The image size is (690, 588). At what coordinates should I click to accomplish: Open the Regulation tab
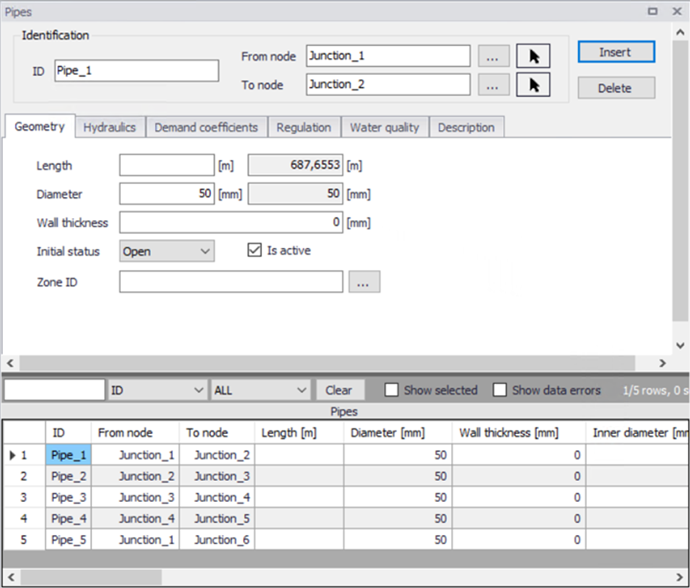304,128
